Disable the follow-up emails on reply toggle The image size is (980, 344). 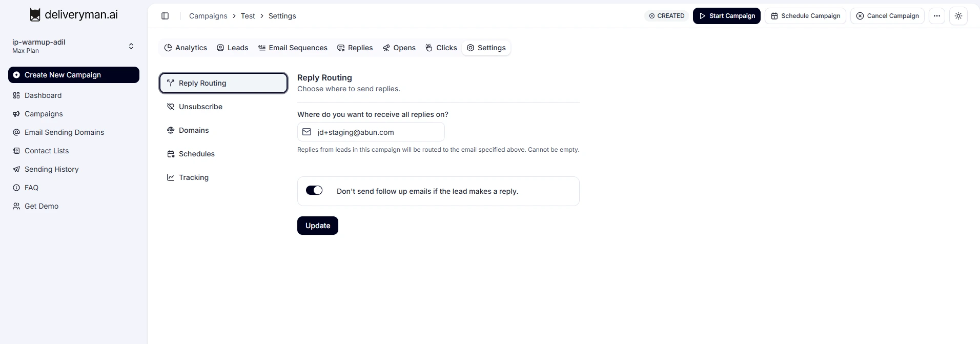click(314, 191)
